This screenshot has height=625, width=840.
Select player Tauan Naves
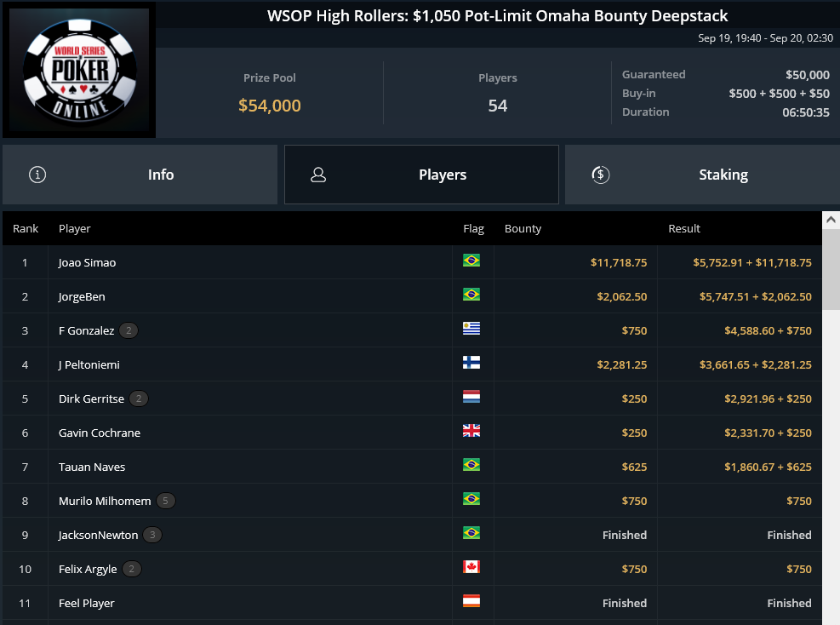click(x=92, y=467)
